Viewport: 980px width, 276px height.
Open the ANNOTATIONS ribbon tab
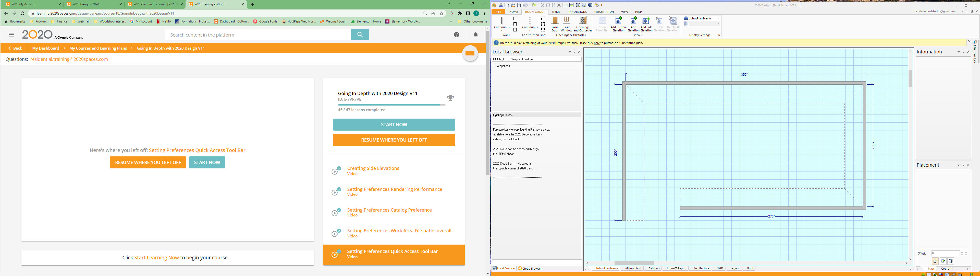coord(577,12)
